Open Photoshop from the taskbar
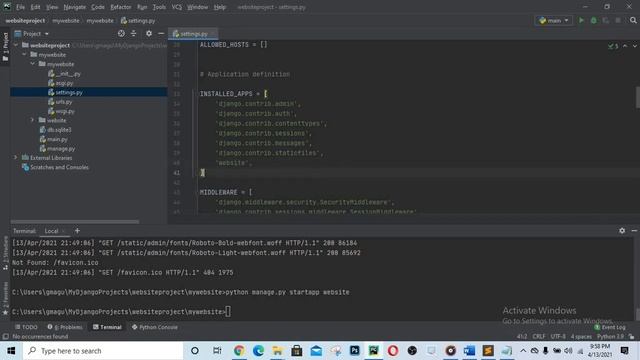The height and width of the screenshot is (360, 640). click(355, 351)
